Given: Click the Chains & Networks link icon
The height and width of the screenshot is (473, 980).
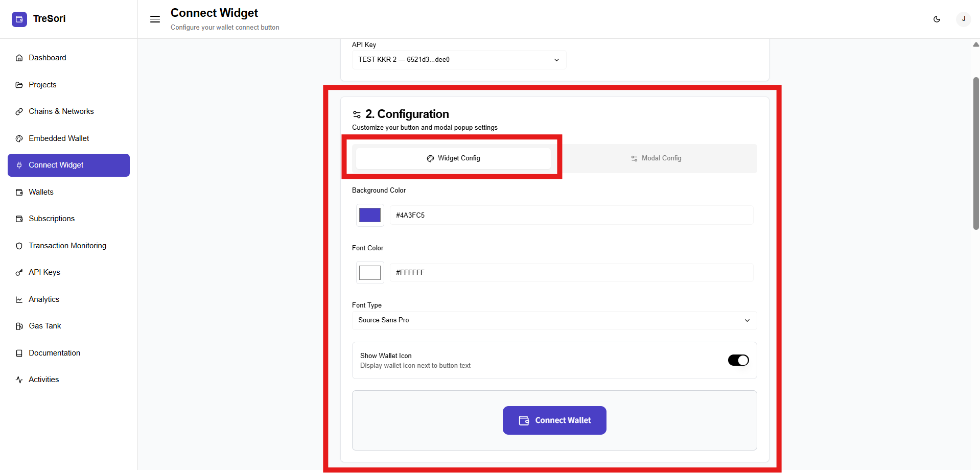Looking at the screenshot, I should (x=19, y=112).
